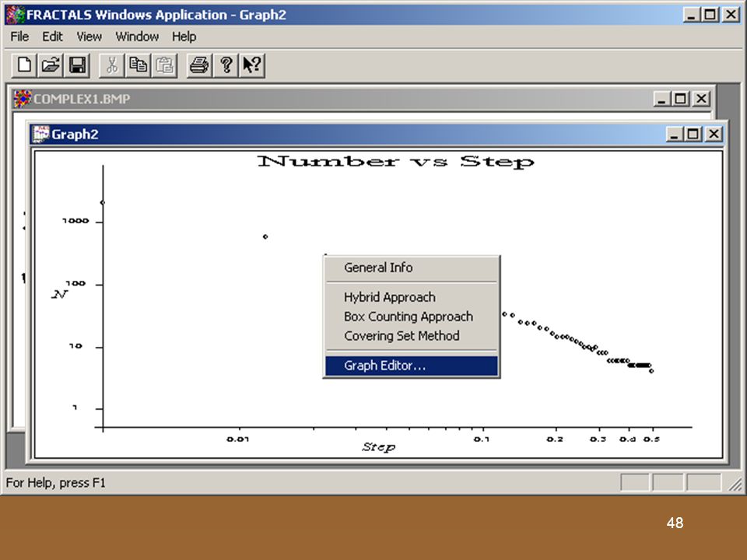Screen dimensions: 747x560
Task: Click the New document toolbar icon
Action: click(24, 65)
